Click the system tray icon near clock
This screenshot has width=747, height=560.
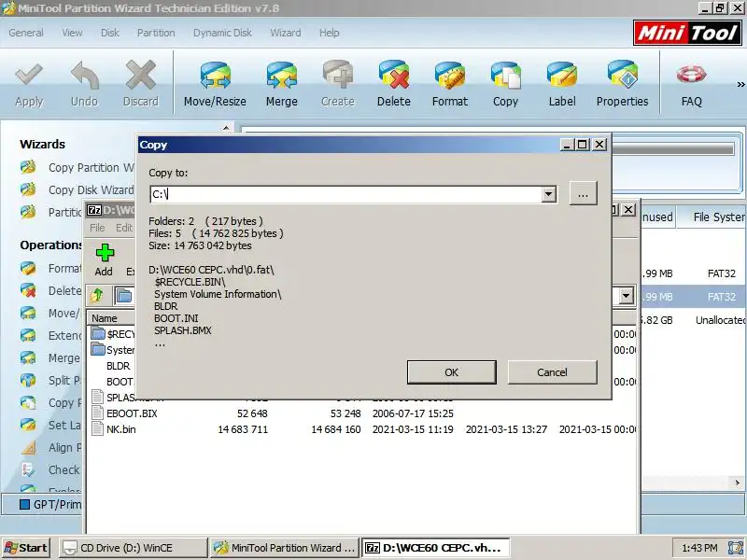tap(736, 548)
